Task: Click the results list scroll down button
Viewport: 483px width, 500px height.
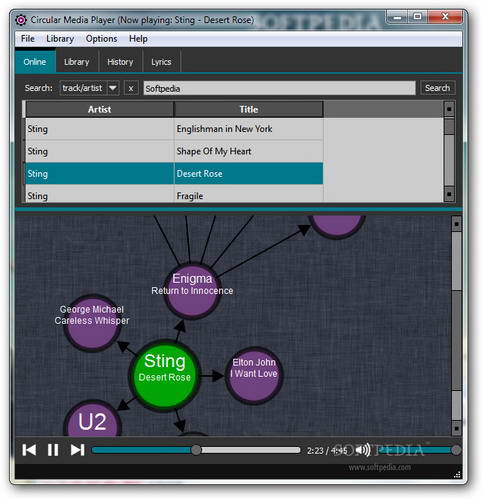Action: pyautogui.click(x=449, y=194)
